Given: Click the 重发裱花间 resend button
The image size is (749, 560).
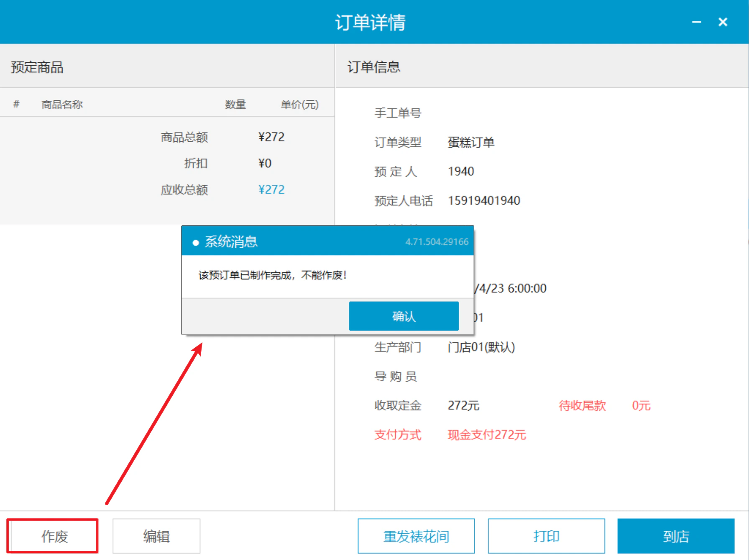Looking at the screenshot, I should [416, 536].
